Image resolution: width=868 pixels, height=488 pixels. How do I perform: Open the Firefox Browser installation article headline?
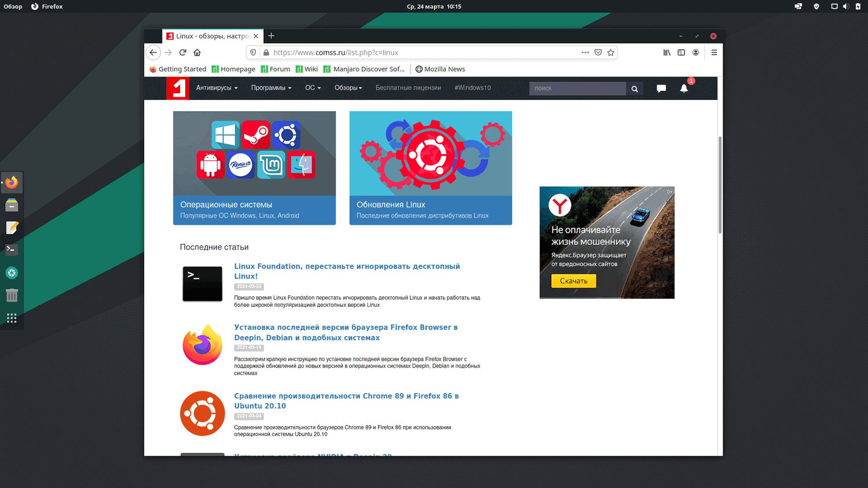click(x=346, y=332)
